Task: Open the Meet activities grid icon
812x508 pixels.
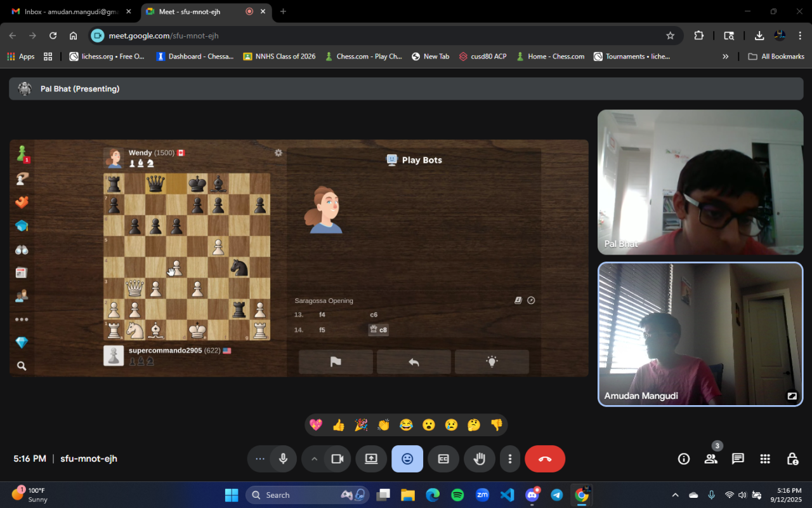Action: [765, 458]
